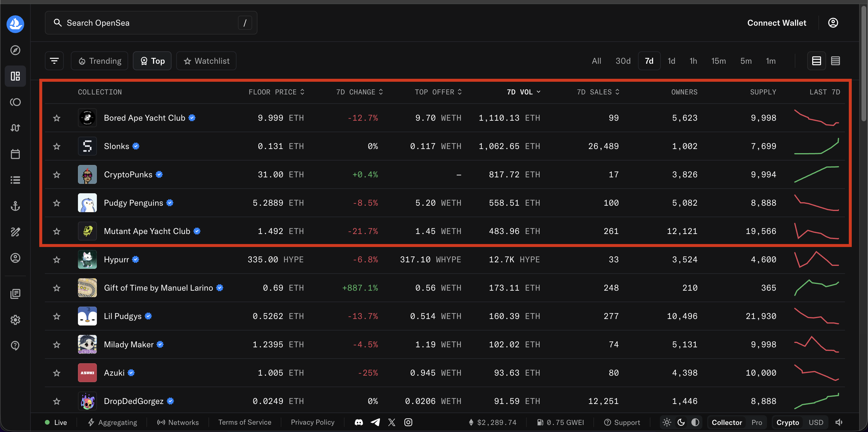Open the Discover compass icon in sidebar
868x432 pixels.
point(15,50)
